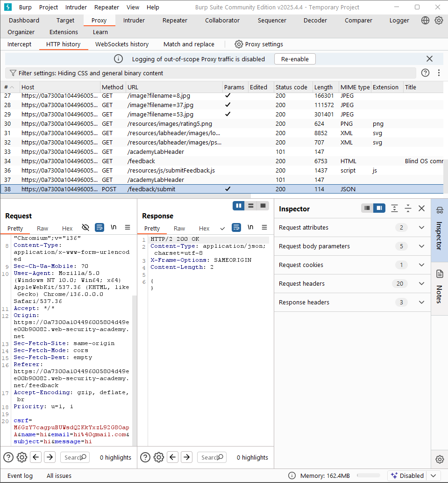Dock Inspector to left layout icon
Screen dimensions: 448x483
pyautogui.click(x=367, y=208)
